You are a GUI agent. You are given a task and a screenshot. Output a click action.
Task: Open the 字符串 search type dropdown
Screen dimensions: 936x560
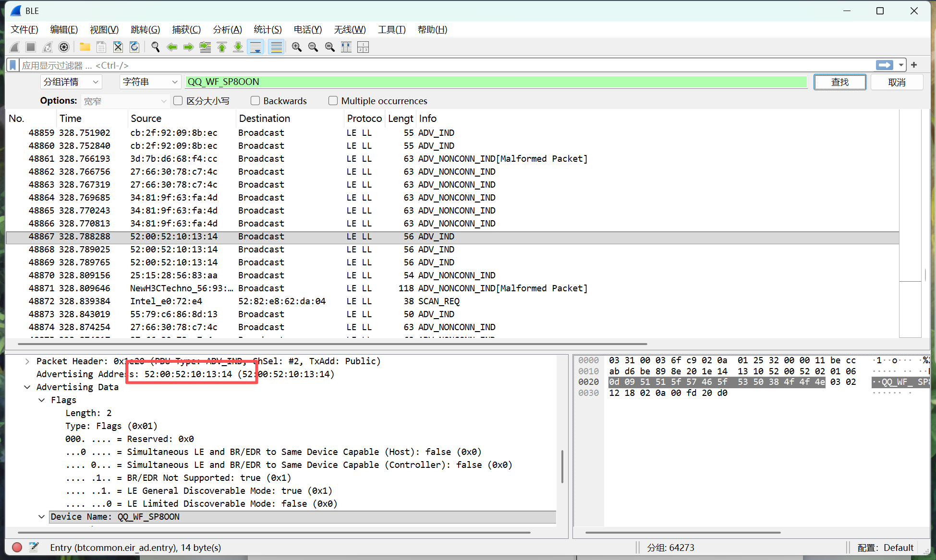[x=150, y=82]
